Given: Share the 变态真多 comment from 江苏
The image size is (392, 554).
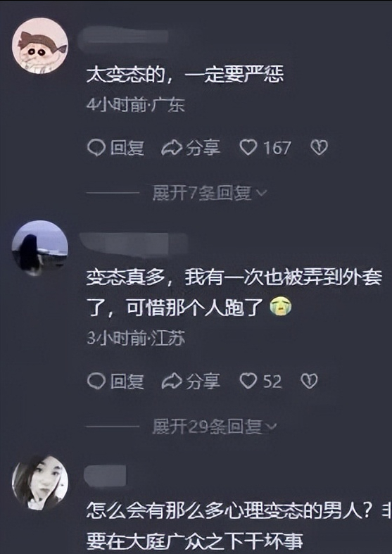Looking at the screenshot, I should click(191, 382).
